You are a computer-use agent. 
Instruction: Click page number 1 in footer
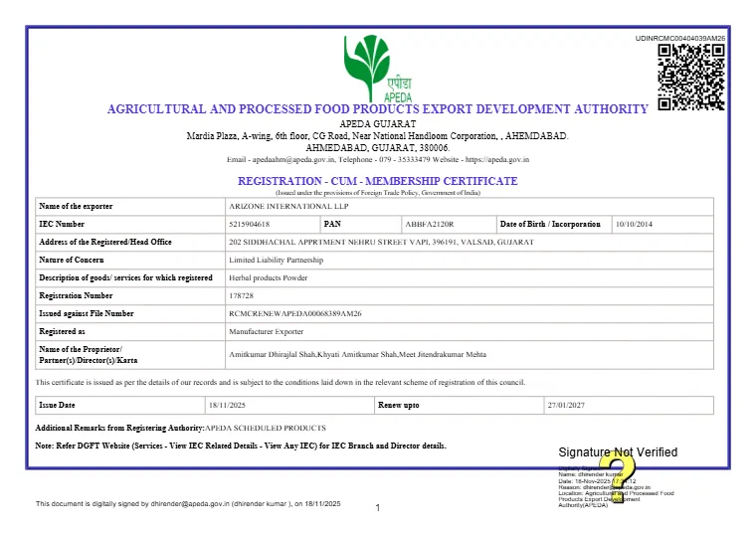378,507
